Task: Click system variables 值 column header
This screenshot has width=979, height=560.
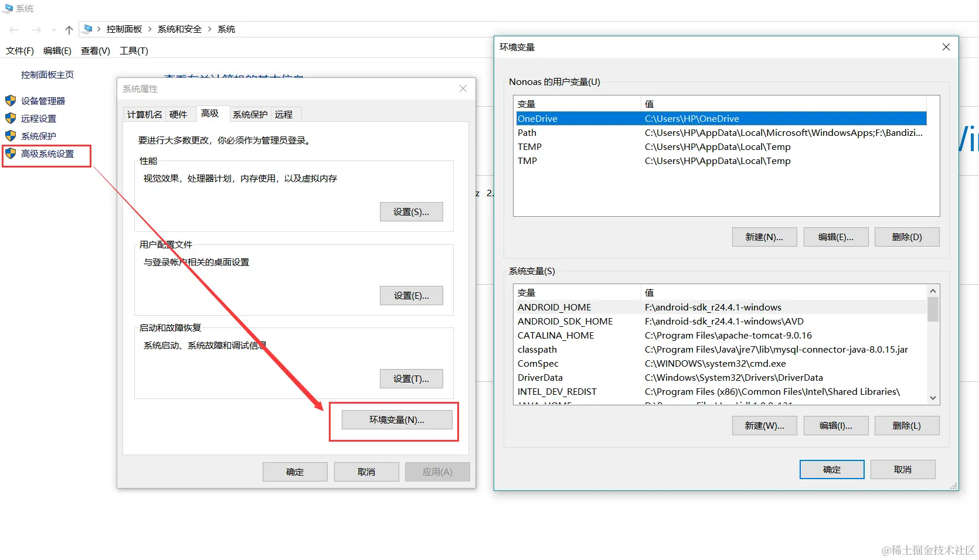Action: click(784, 292)
